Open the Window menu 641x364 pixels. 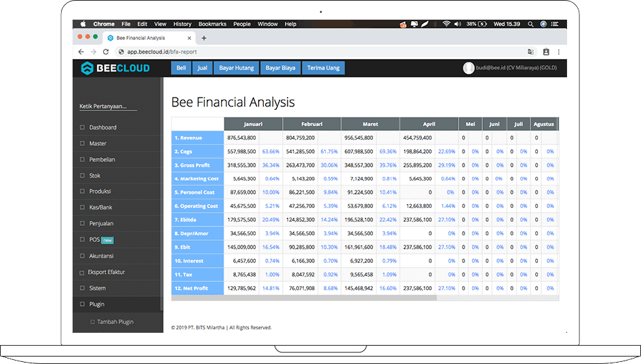[268, 24]
